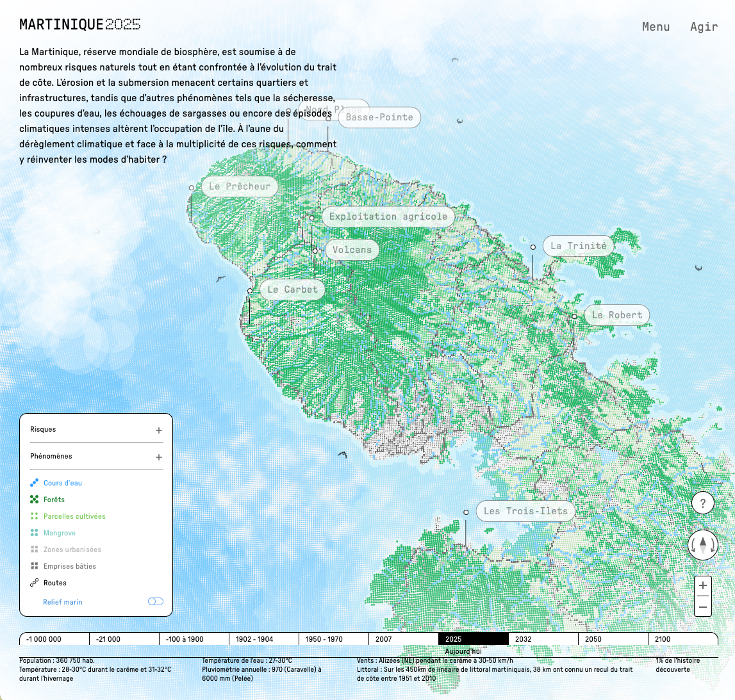This screenshot has height=700, width=735.
Task: Toggle the Relief marin switch
Action: (x=156, y=601)
